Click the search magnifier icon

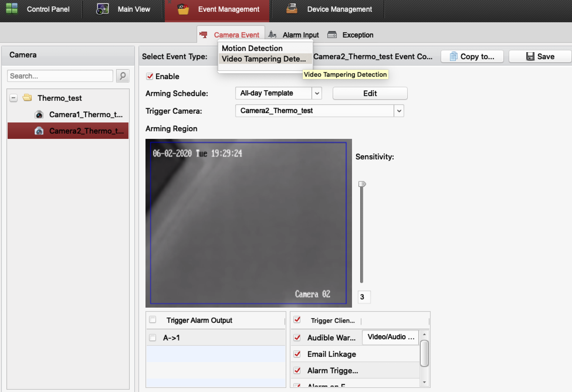point(123,76)
